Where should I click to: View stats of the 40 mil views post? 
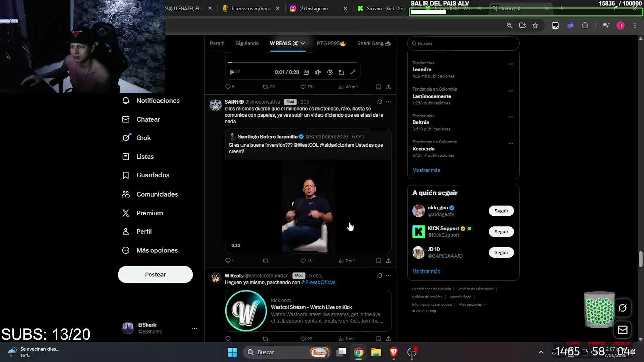point(348,87)
